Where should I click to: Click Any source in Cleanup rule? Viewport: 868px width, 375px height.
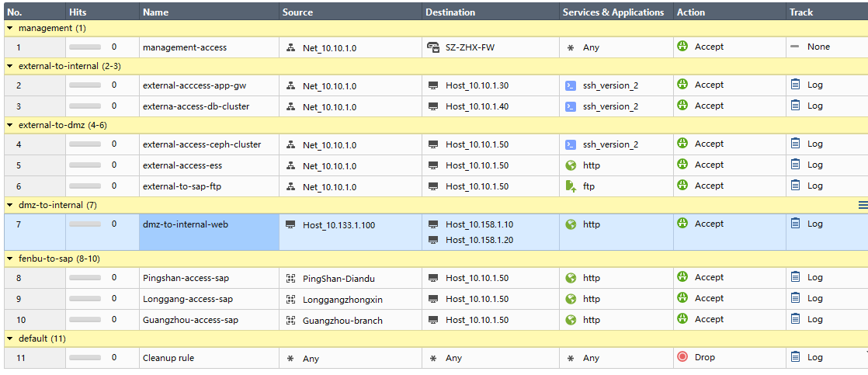[x=311, y=359]
